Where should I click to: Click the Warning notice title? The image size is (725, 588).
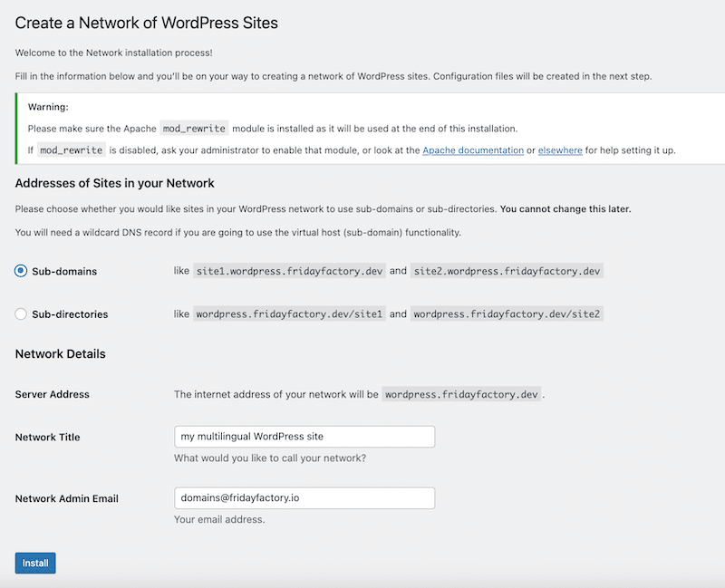click(x=48, y=107)
